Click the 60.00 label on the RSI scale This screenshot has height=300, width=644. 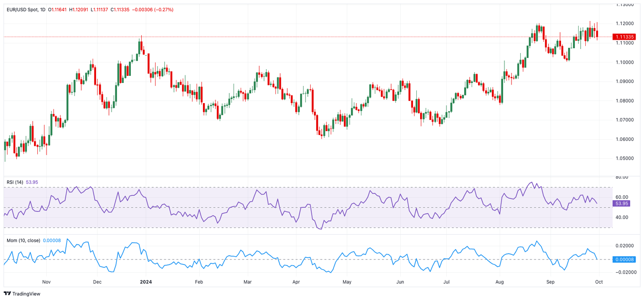[621, 197]
